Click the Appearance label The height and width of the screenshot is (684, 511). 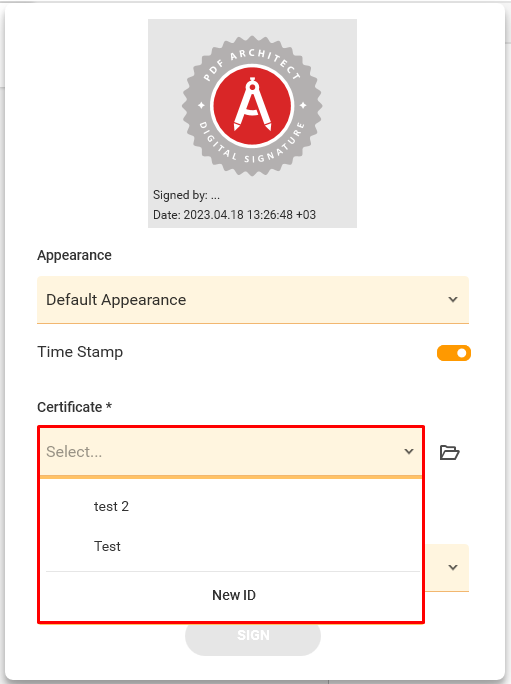click(x=74, y=255)
